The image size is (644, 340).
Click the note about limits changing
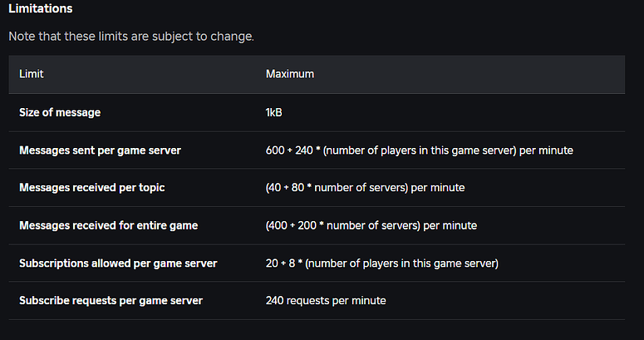pos(130,37)
